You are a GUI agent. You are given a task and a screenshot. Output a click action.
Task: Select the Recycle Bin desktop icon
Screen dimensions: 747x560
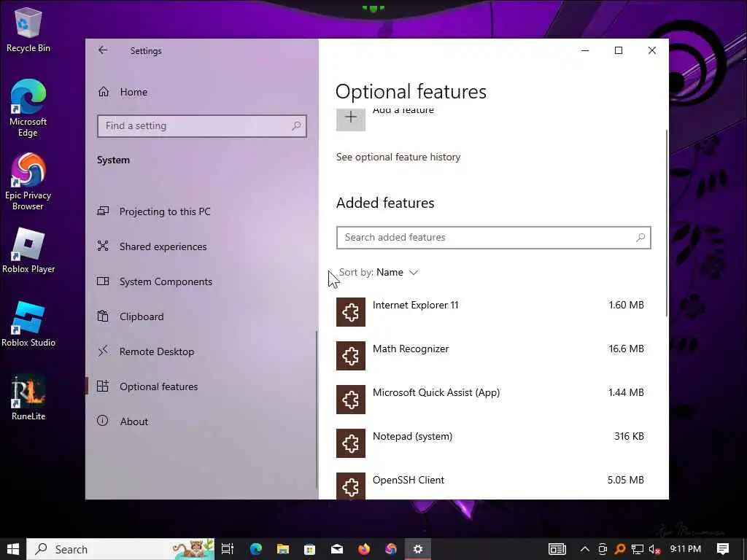coord(28,29)
